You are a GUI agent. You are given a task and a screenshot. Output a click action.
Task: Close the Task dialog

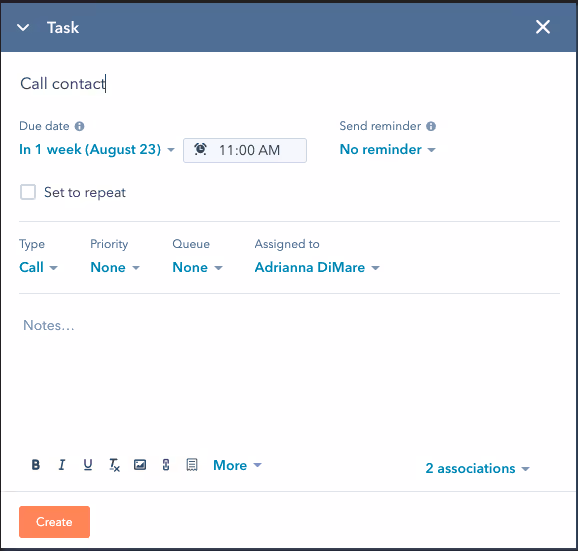coord(543,27)
